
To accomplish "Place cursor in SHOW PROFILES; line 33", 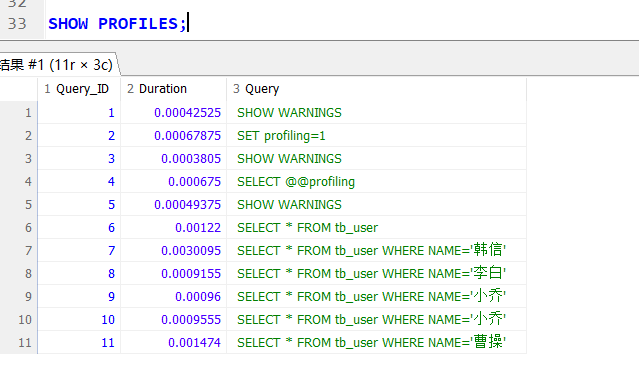I will [117, 24].
